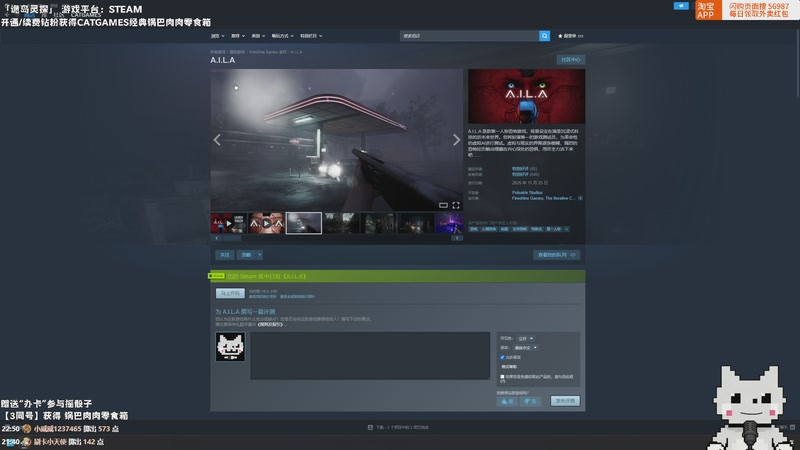Open the second store nav dropdown
The image size is (800, 450).
click(x=238, y=36)
